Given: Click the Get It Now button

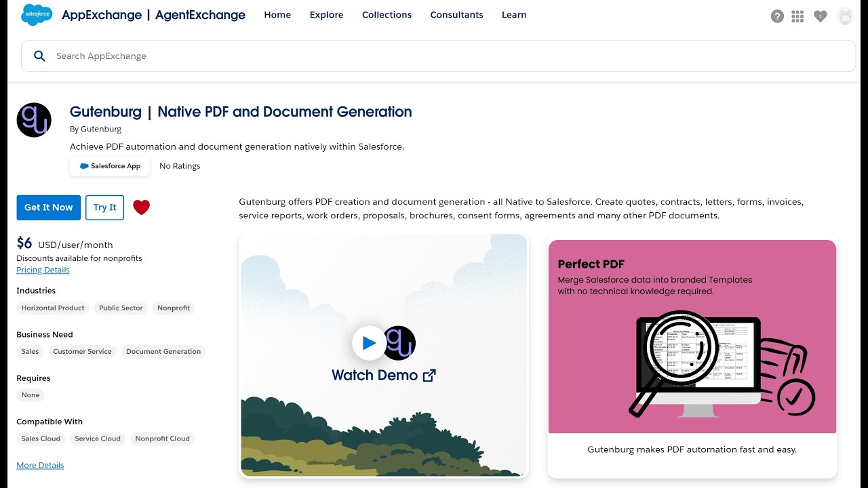Looking at the screenshot, I should 49,207.
